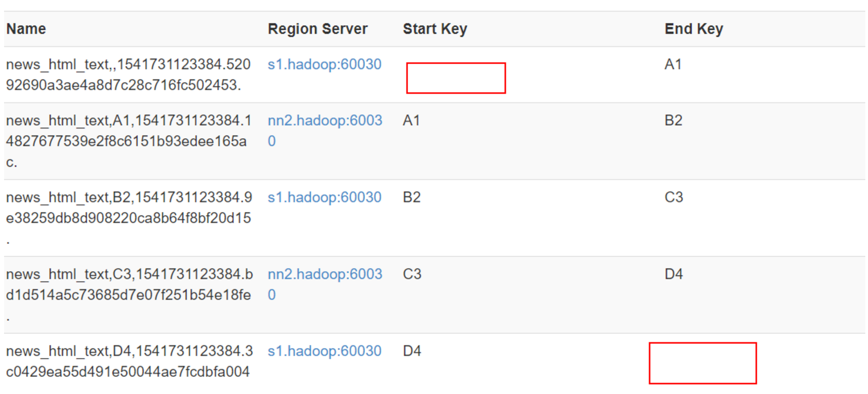Click the End Key D4 cell

(x=674, y=274)
